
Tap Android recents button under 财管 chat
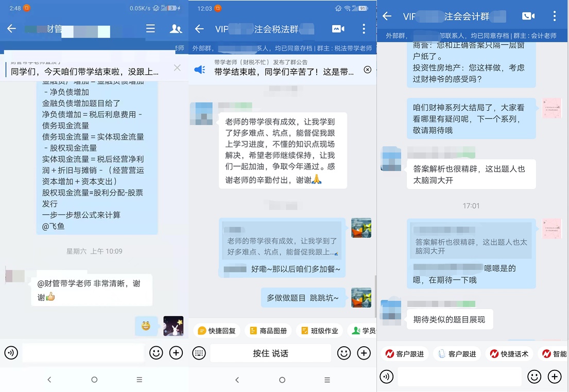[140, 380]
